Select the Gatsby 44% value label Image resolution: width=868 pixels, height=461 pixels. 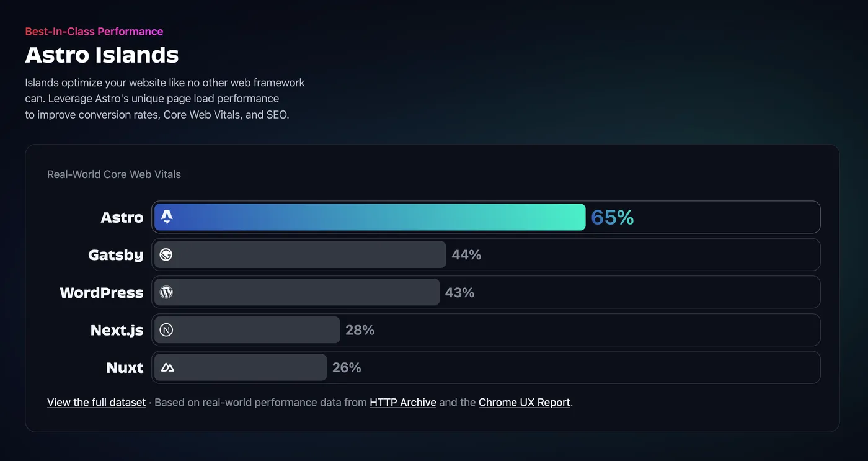[x=466, y=254]
